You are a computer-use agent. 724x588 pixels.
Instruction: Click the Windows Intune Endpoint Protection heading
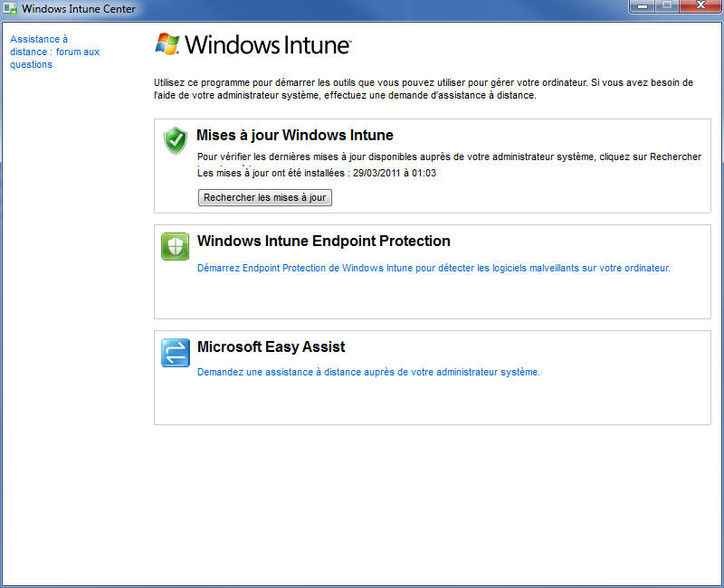[324, 241]
